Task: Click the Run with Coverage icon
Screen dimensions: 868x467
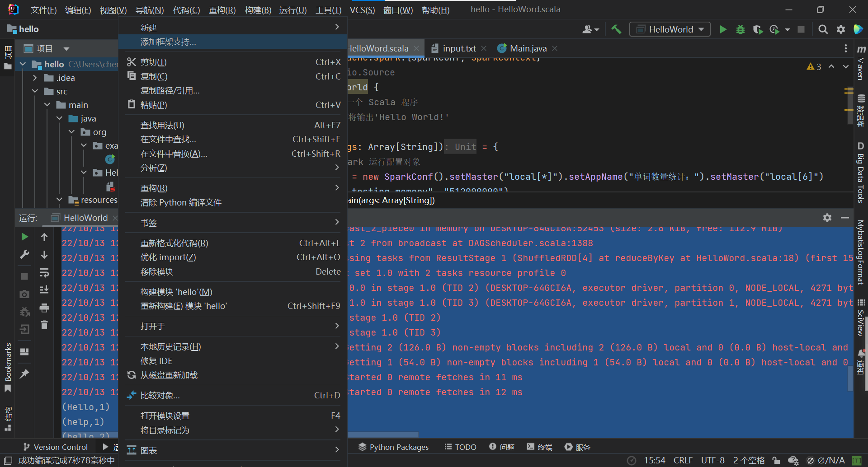Action: pyautogui.click(x=758, y=29)
